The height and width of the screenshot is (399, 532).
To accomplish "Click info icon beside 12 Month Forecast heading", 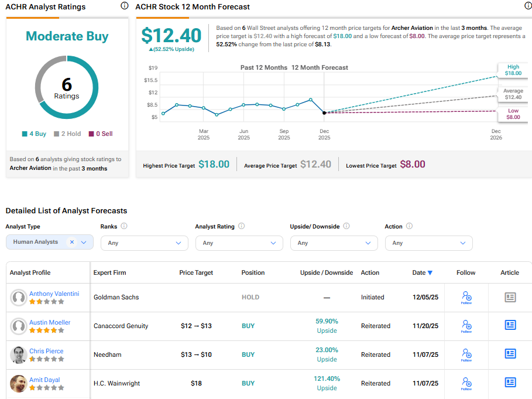I will click(x=528, y=6).
